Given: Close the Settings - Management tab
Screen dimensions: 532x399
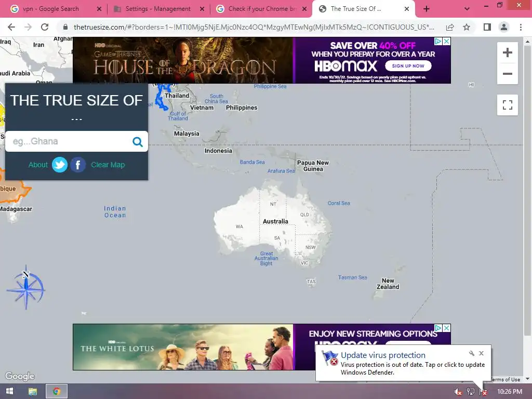Looking at the screenshot, I should point(202,9).
